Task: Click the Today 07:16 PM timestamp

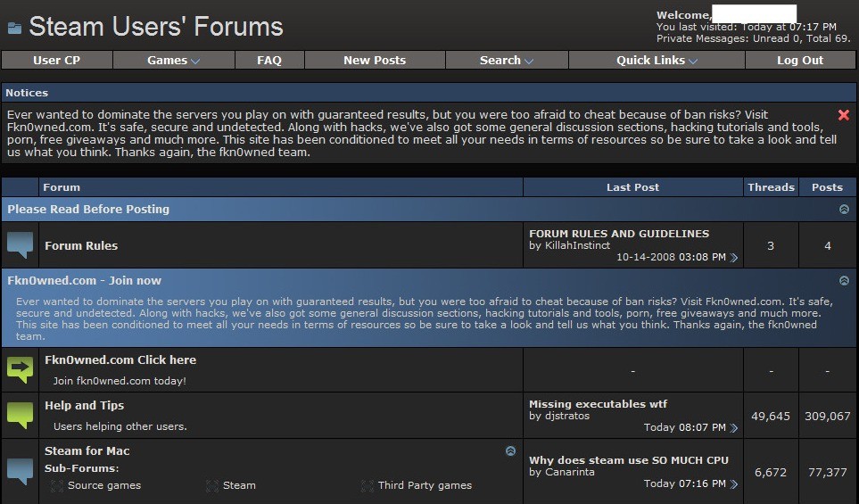Action: tap(685, 483)
